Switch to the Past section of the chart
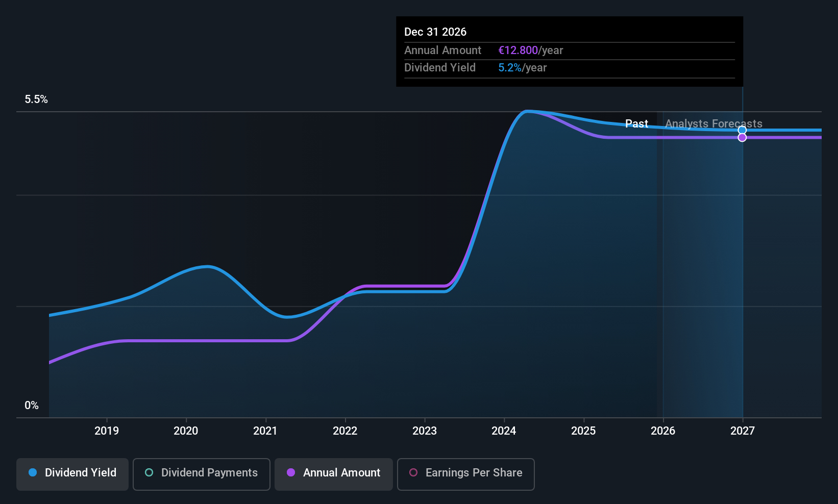The width and height of the screenshot is (838, 504). (636, 123)
